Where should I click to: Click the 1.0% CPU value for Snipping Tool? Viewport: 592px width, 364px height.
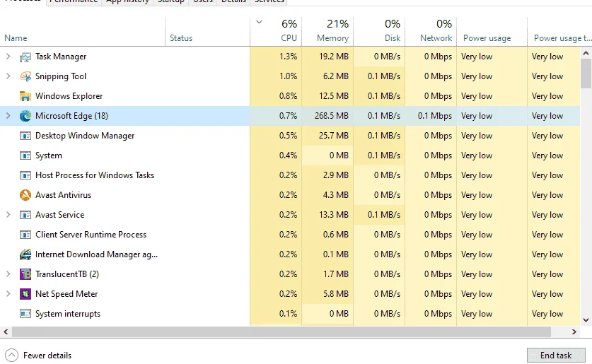(289, 76)
